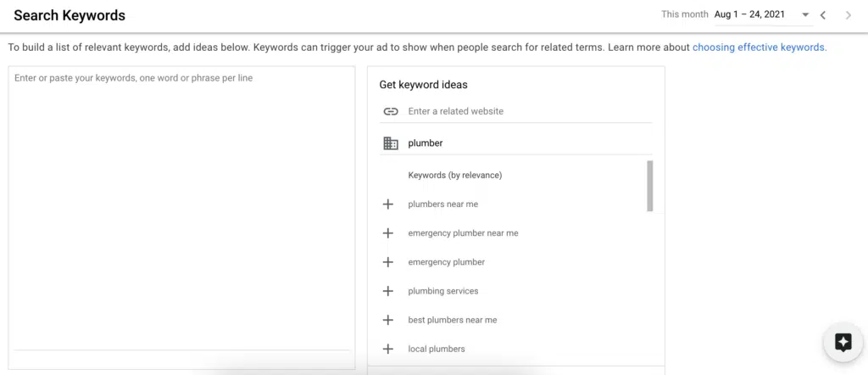This screenshot has width=868, height=375.
Task: Add "local plumbers" with its plus icon
Action: [388, 349]
